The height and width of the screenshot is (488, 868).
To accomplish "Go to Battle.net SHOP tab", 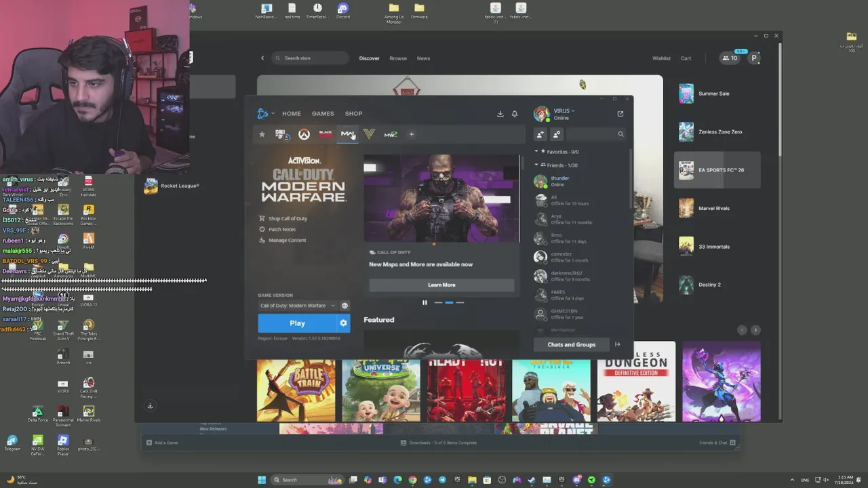I will point(353,114).
